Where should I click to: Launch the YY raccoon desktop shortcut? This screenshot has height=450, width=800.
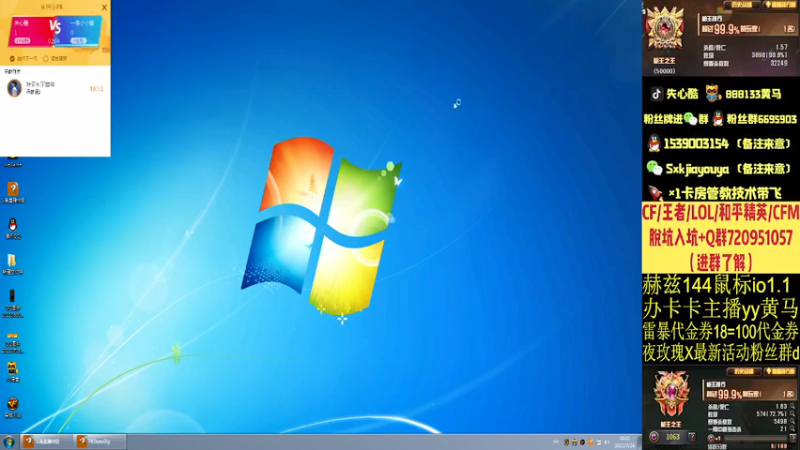[x=12, y=368]
